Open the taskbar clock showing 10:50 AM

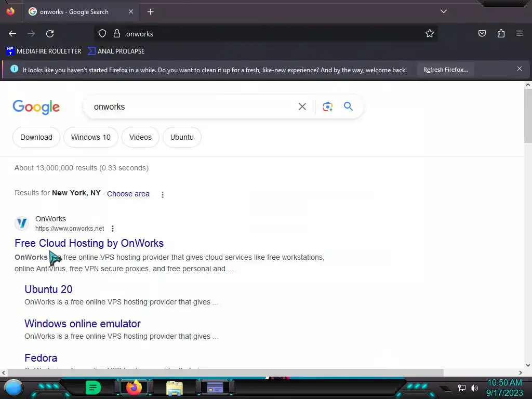pos(504,388)
